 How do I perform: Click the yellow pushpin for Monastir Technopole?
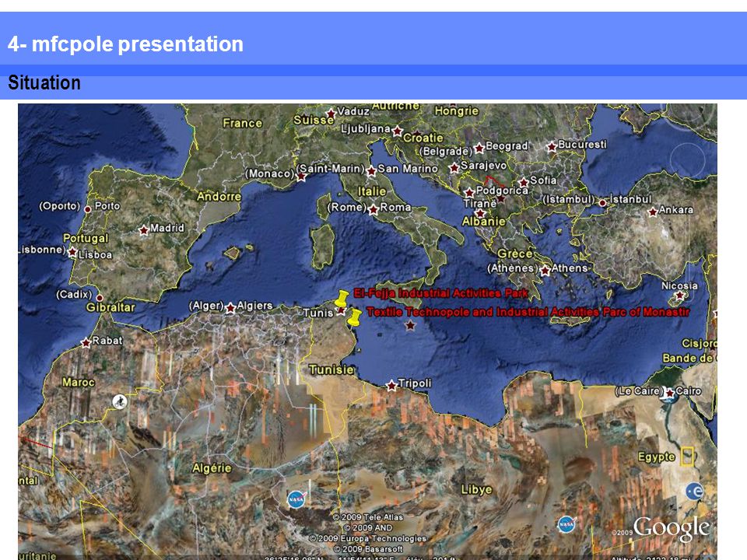pos(354,317)
